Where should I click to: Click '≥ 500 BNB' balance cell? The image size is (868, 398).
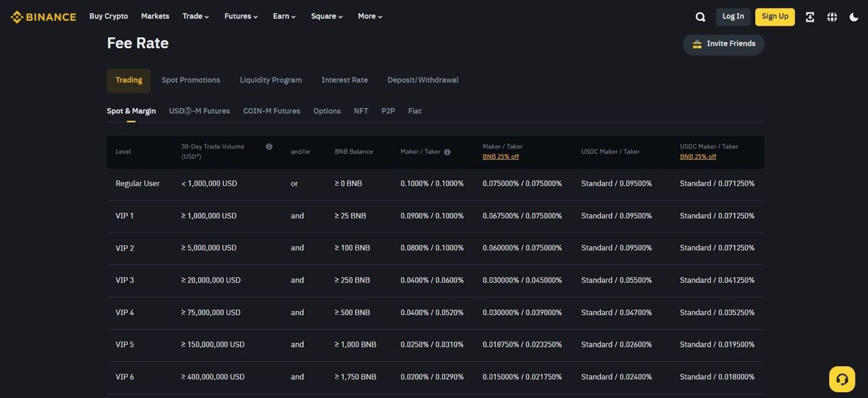[353, 313]
